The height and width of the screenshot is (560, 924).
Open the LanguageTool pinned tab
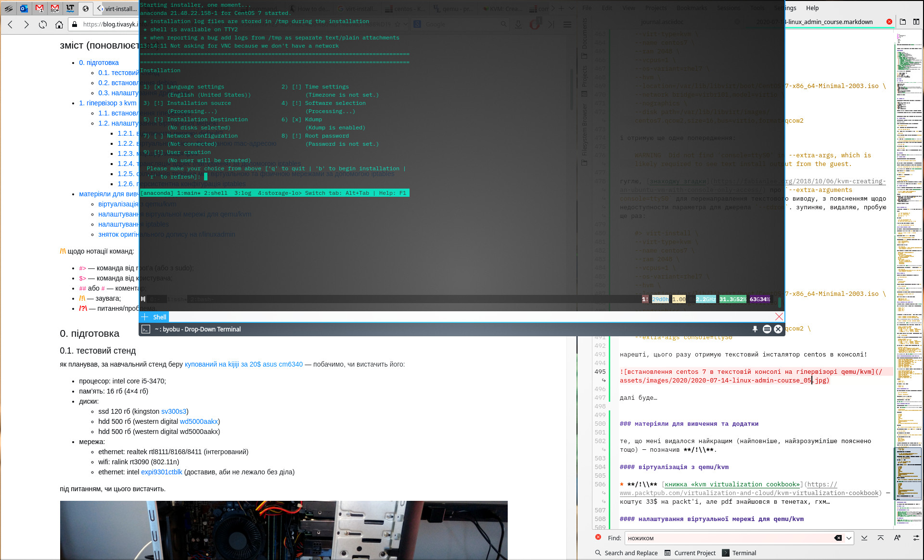[x=70, y=8]
